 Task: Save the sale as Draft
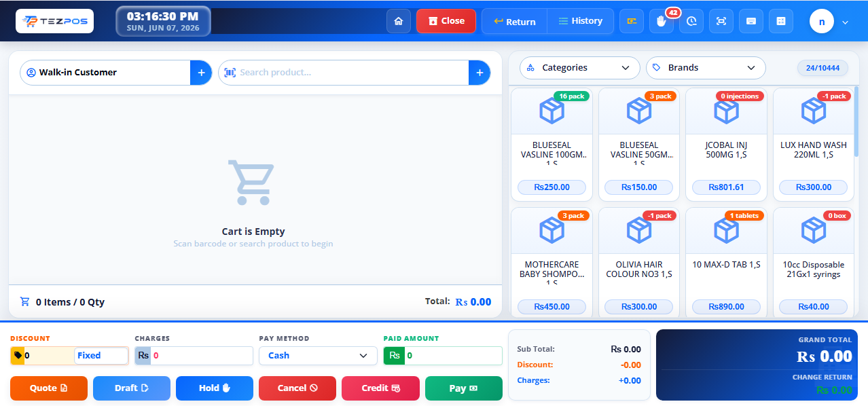pyautogui.click(x=132, y=388)
